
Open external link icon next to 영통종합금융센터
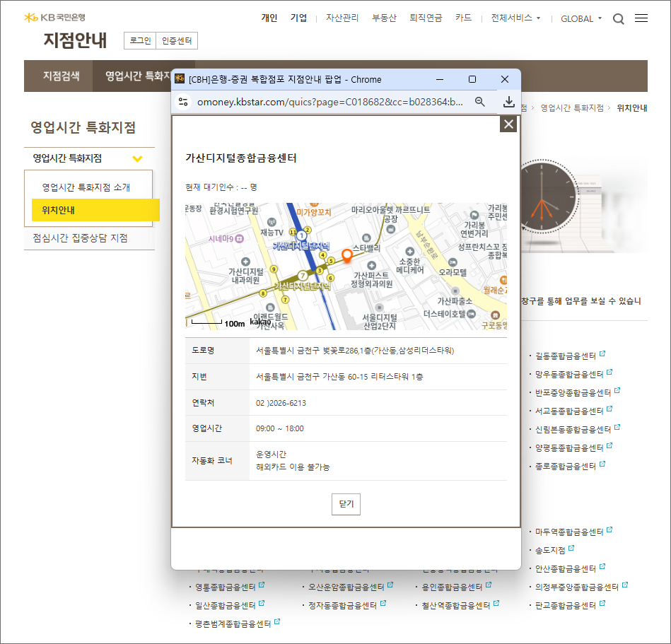pos(262,585)
